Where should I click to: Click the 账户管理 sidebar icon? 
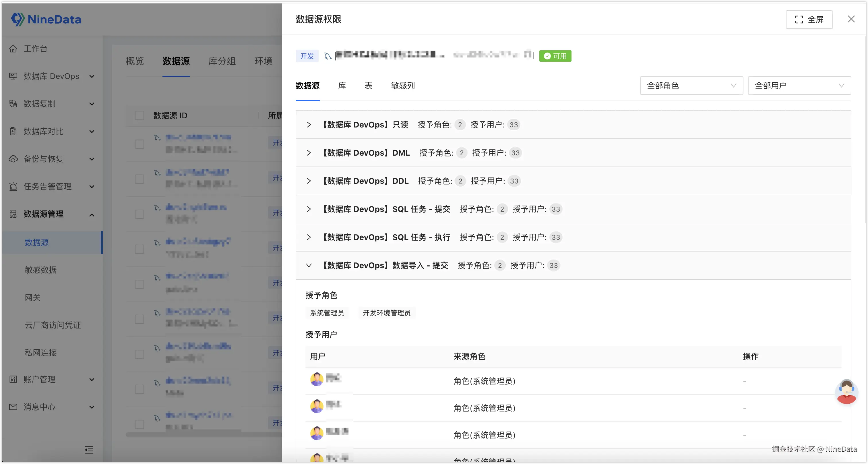[13, 379]
